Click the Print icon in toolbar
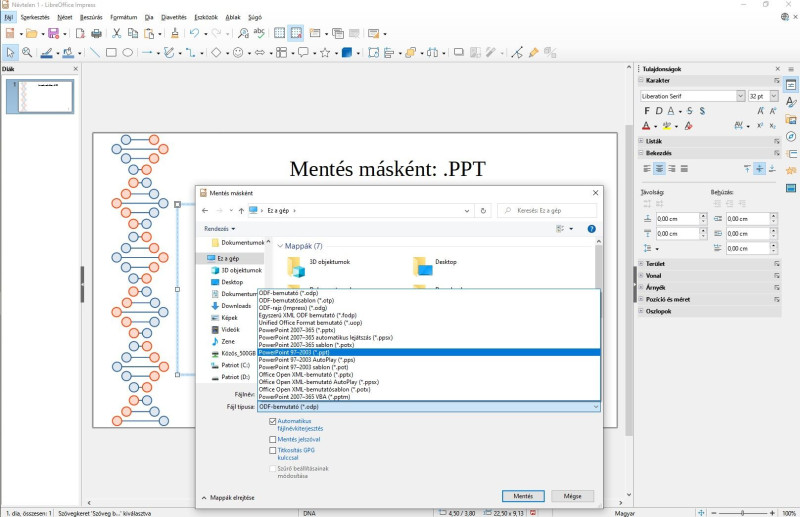The height and width of the screenshot is (517, 800). pyautogui.click(x=96, y=34)
